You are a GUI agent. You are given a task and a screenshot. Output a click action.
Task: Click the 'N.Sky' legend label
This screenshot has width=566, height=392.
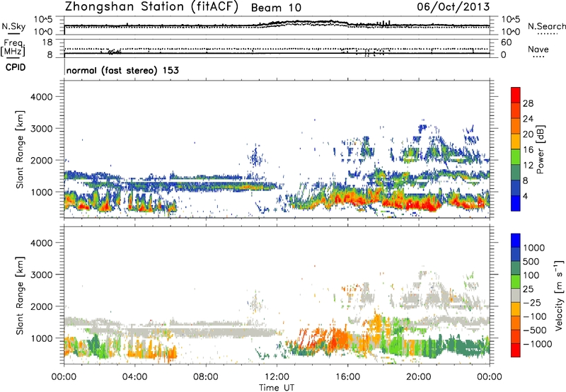pos(13,26)
